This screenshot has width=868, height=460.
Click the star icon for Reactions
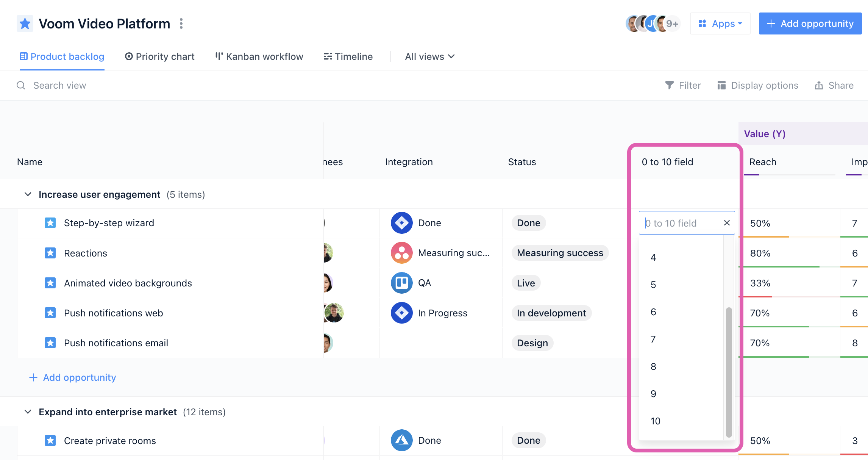click(x=50, y=253)
